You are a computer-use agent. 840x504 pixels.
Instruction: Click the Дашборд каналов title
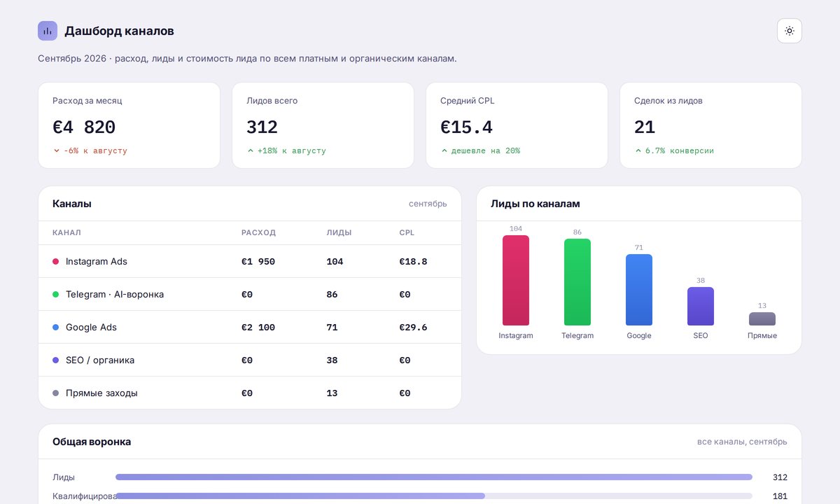point(119,31)
